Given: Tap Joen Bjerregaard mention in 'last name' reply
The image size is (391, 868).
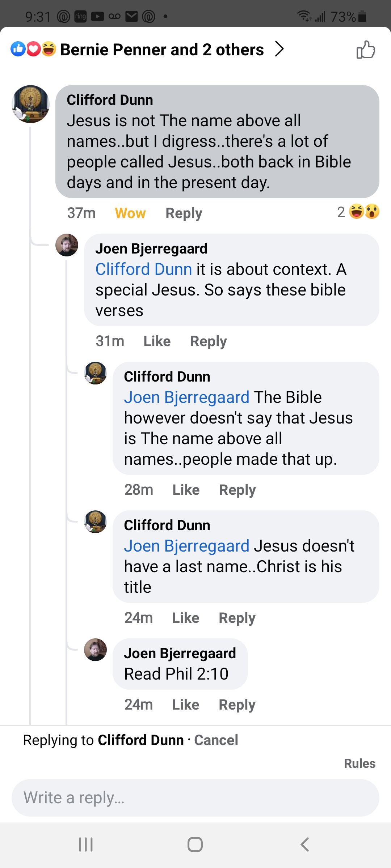Looking at the screenshot, I should click(186, 546).
